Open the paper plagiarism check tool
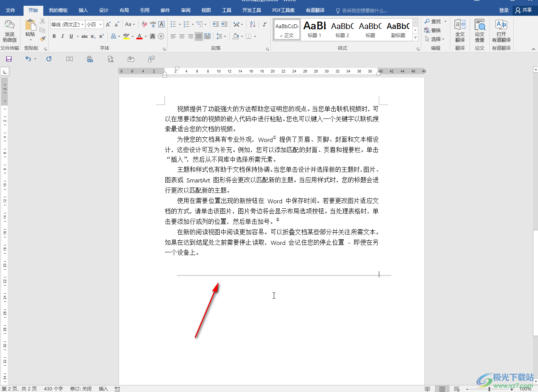The width and height of the screenshot is (538, 392). coord(480,31)
